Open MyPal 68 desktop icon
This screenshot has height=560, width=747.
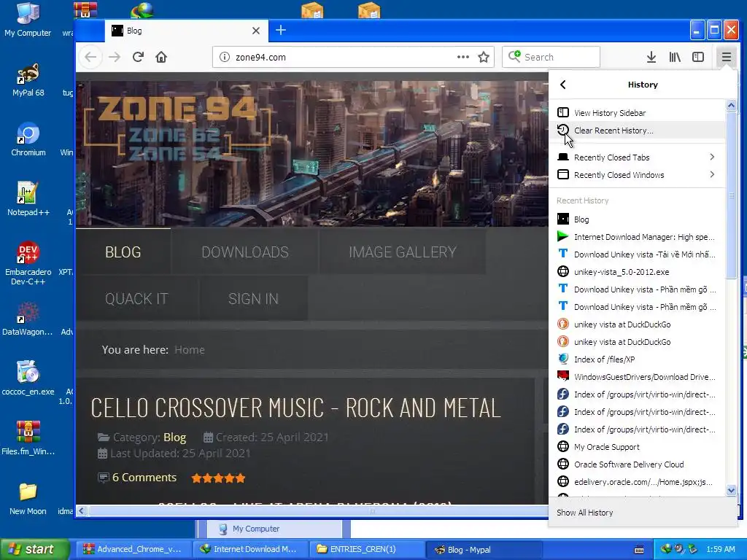point(28,80)
